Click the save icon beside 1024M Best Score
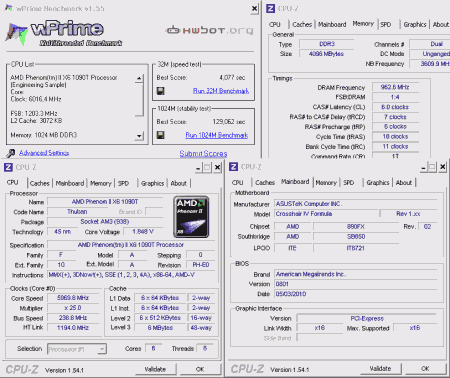This screenshot has width=450, height=378. 161,135
